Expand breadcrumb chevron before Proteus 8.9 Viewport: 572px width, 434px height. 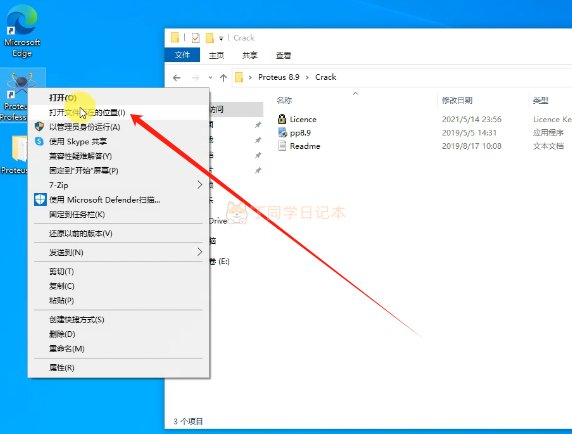250,77
